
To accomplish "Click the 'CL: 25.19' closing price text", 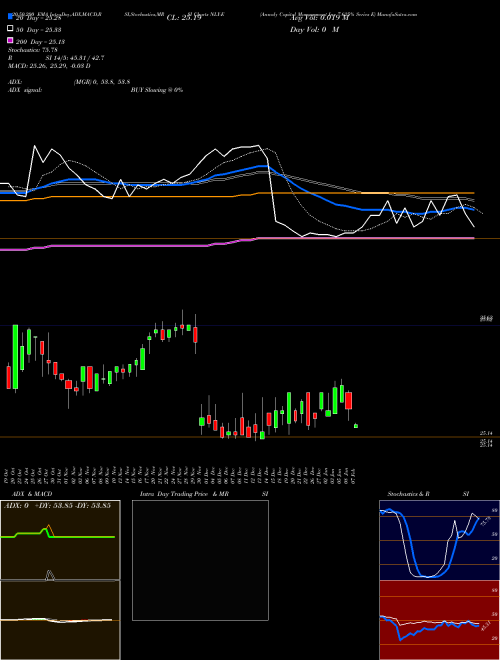I will click(184, 18).
